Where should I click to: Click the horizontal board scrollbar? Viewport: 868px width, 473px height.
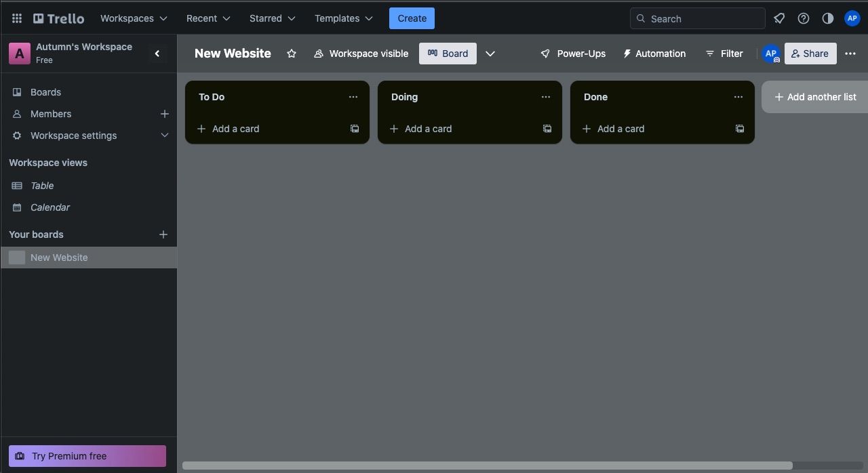[x=487, y=466]
